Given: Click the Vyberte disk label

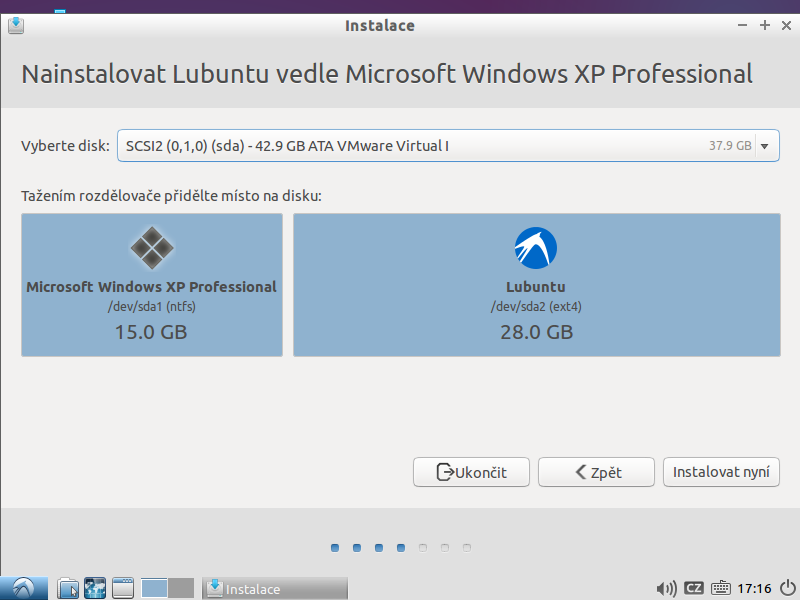Looking at the screenshot, I should (x=65, y=146).
